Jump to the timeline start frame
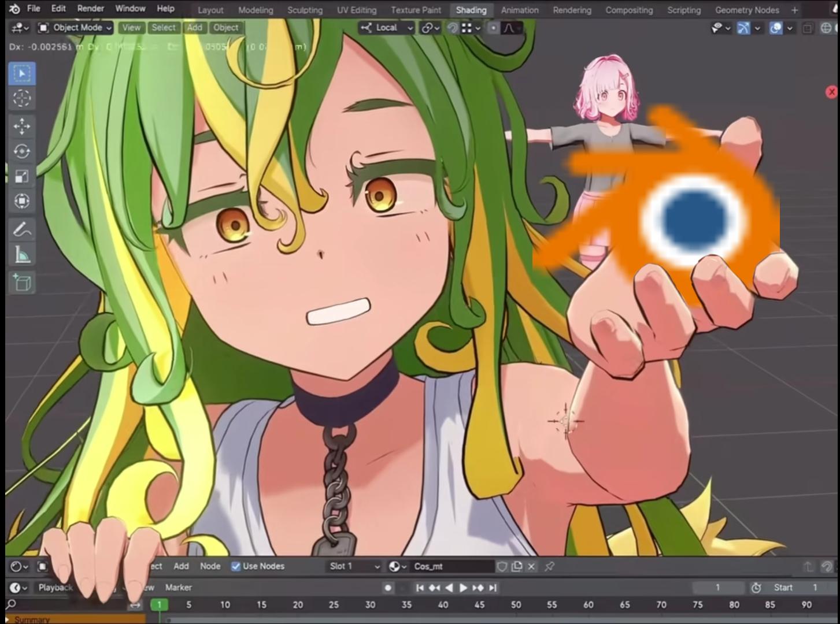The image size is (840, 624). [420, 588]
